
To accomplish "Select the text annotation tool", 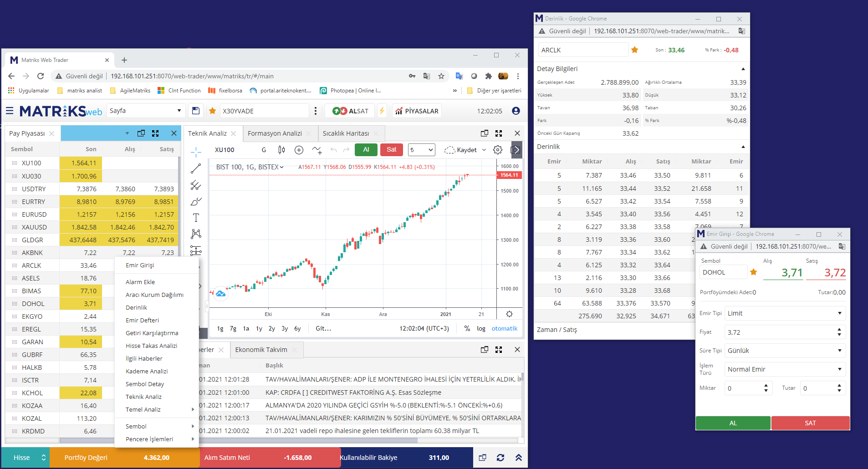I will tap(196, 218).
